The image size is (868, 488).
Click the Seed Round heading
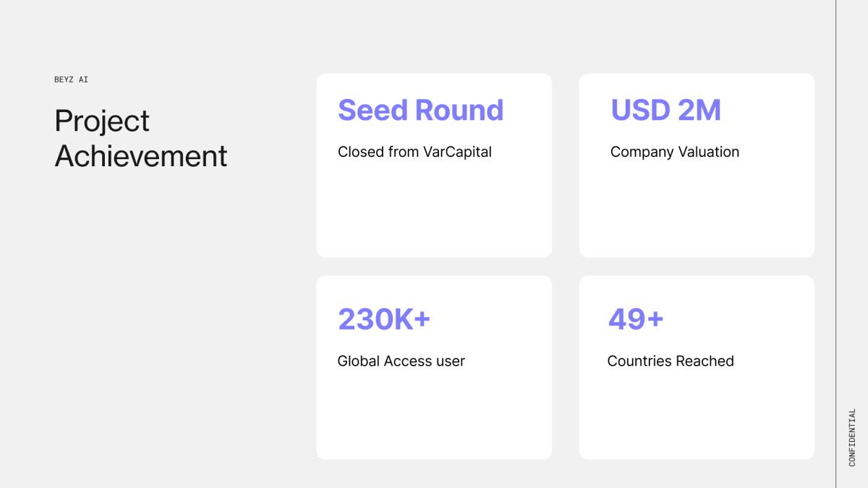[x=420, y=110]
